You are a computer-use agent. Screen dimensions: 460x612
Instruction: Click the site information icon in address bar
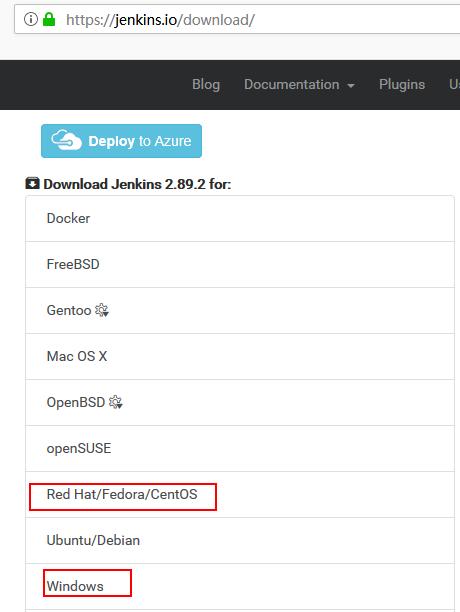click(30, 19)
